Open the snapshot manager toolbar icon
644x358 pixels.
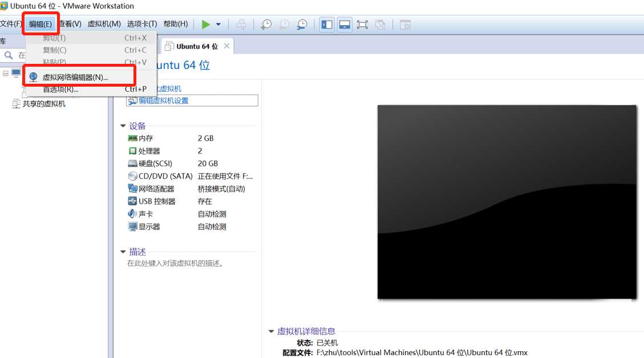(x=302, y=25)
